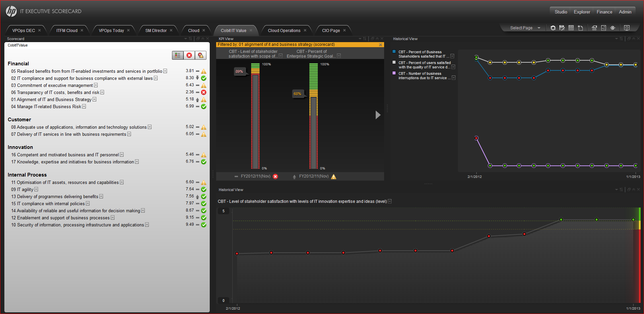Remove the orange Filtered by banner with its X
Viewport: 644px width, 314px height.
(380, 44)
